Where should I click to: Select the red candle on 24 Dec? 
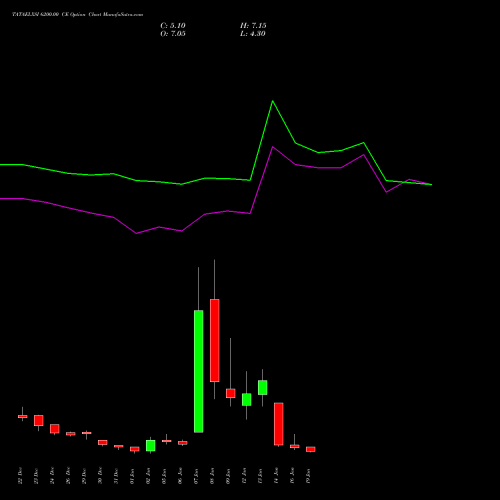pyautogui.click(x=55, y=429)
